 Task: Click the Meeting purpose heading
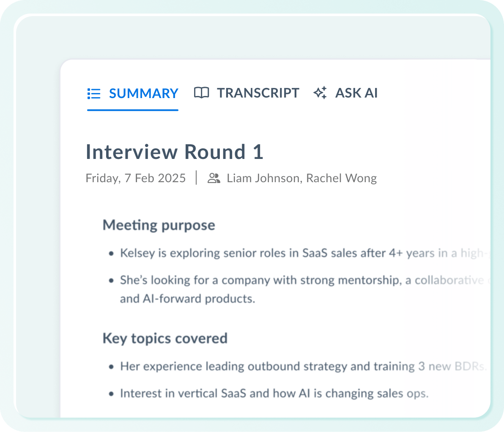tap(159, 225)
